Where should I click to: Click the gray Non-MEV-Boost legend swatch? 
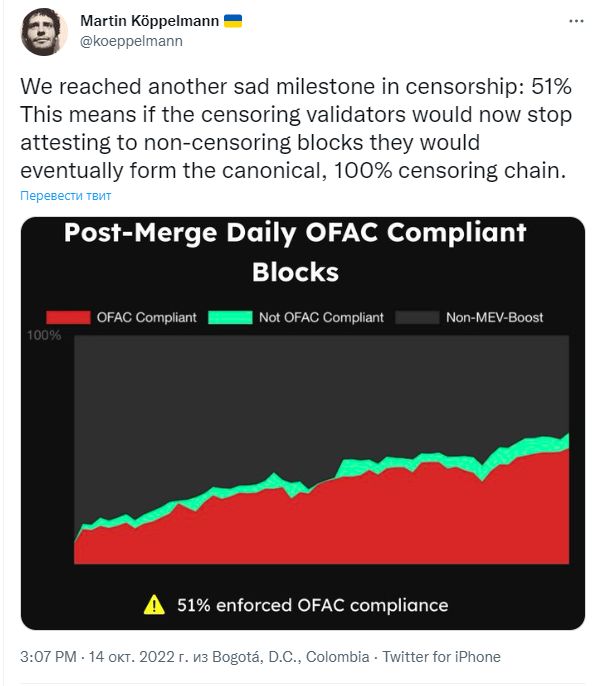point(417,318)
